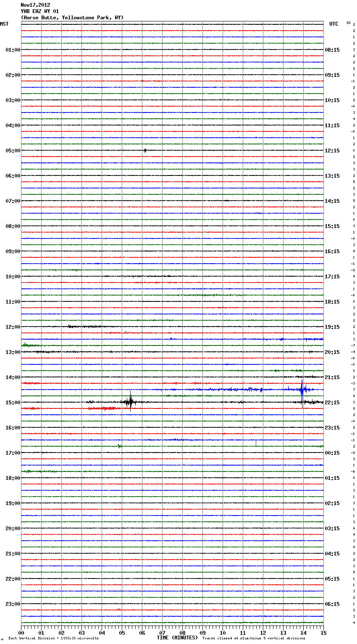Image resolution: width=357 pixels, height=644 pixels.
Task: Select the 19:00 MST row label
Action: [13, 503]
